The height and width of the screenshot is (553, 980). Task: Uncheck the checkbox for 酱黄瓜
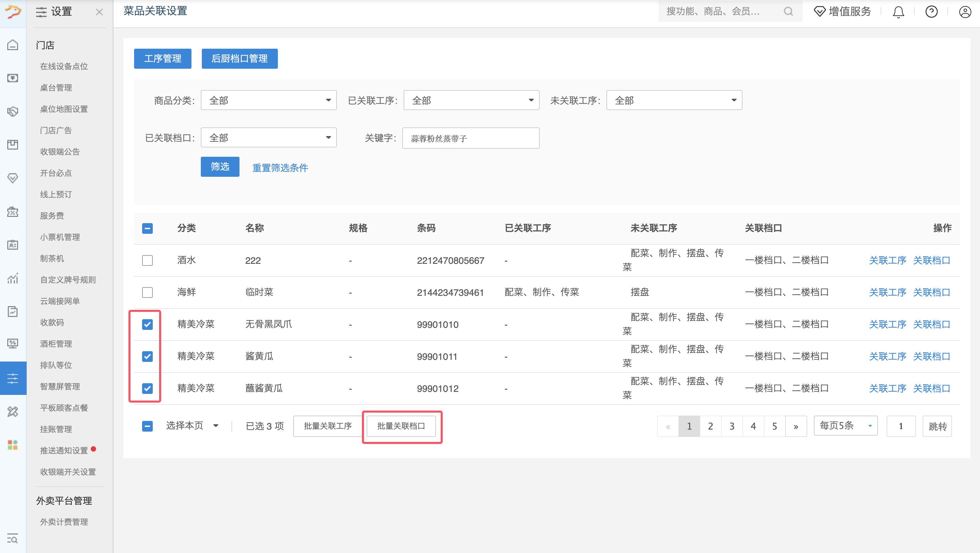click(x=147, y=356)
